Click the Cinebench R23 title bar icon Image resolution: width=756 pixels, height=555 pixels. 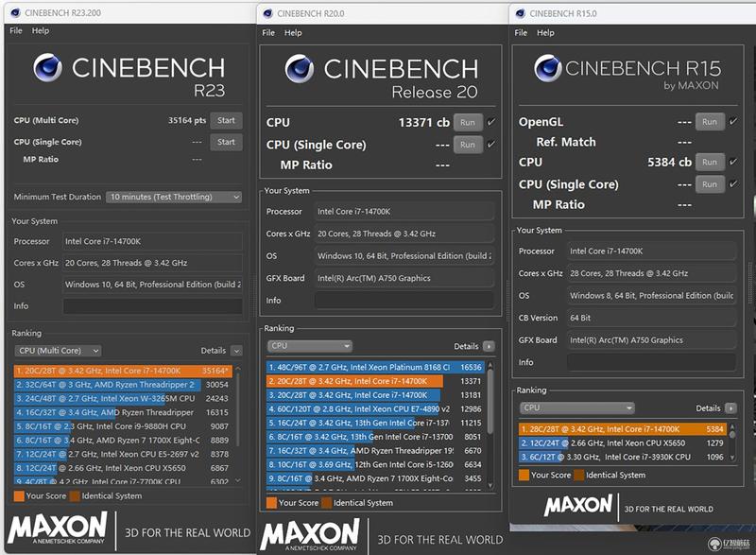[15, 12]
